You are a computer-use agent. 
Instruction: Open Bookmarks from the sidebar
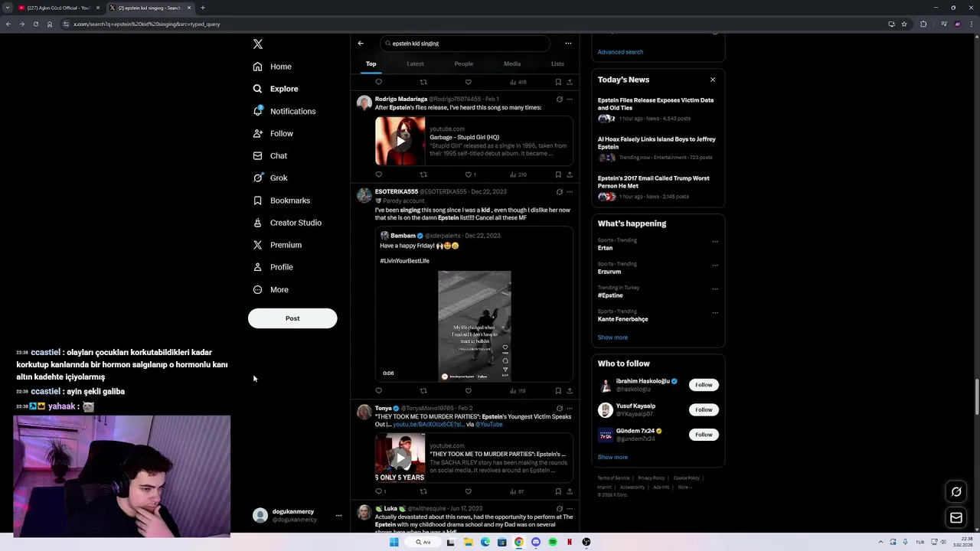(282, 201)
